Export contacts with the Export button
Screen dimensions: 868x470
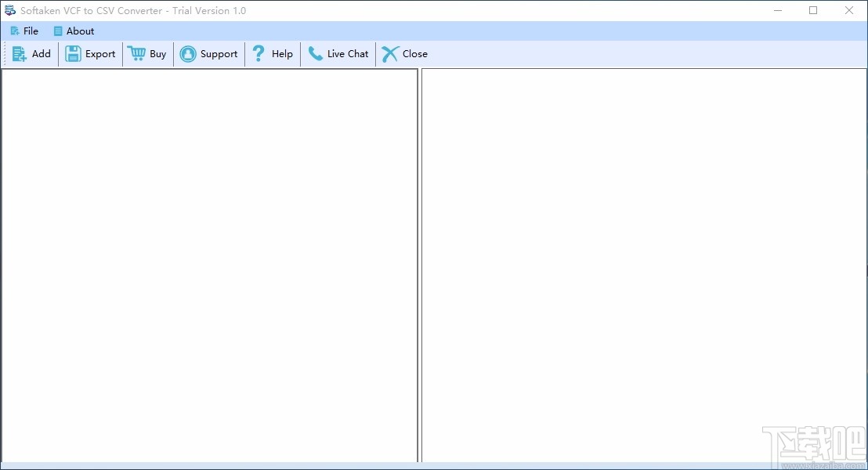pos(90,53)
